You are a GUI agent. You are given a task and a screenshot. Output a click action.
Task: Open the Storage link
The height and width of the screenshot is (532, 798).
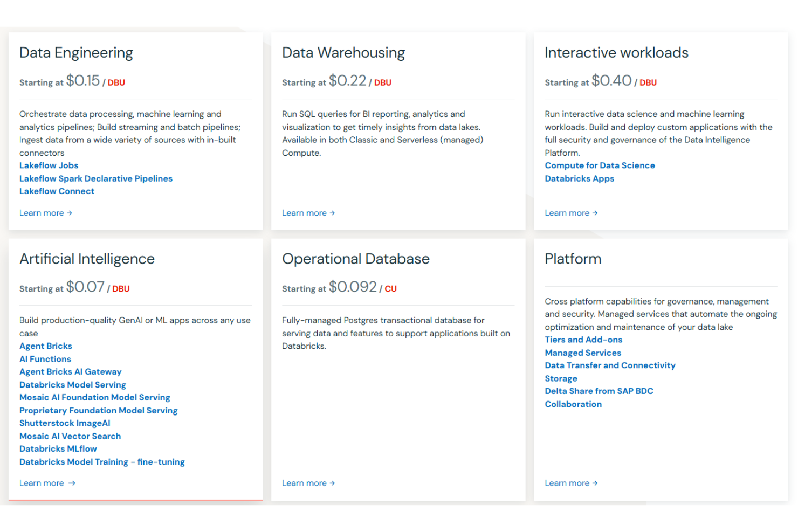click(561, 378)
